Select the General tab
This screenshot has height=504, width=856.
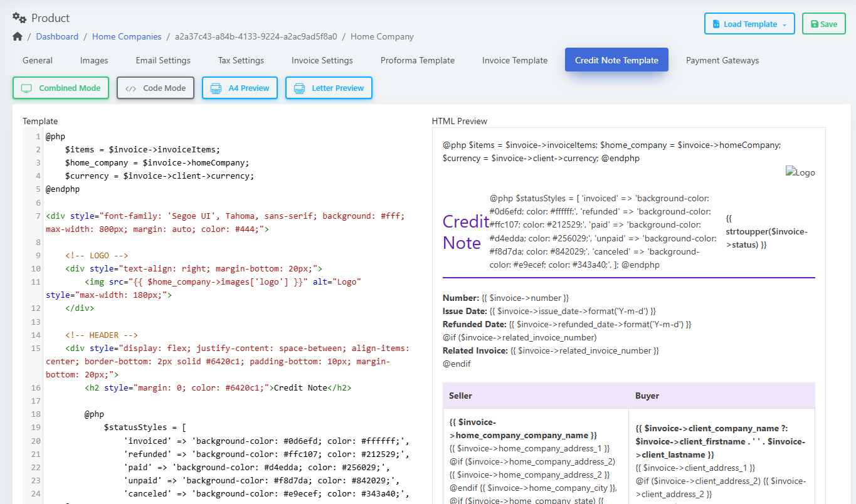click(38, 60)
